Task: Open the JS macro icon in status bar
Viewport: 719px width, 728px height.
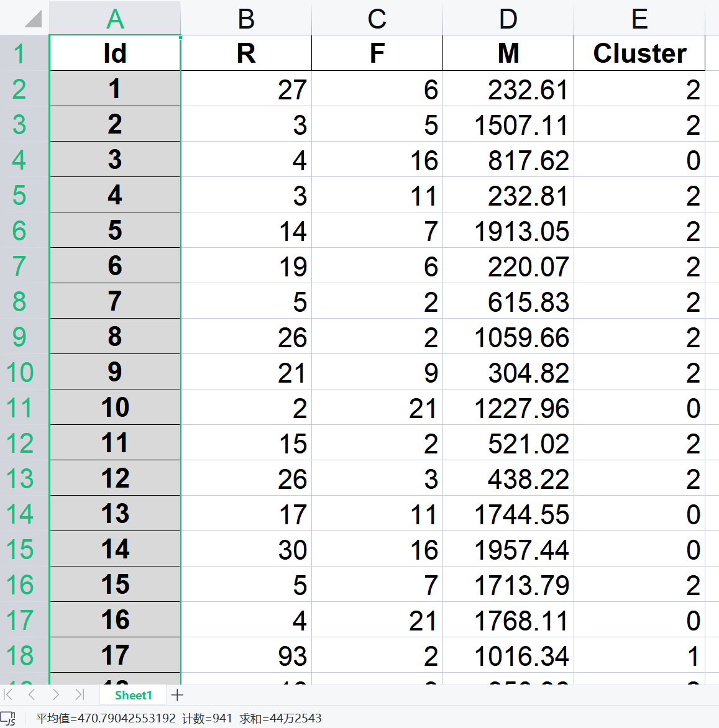Action: 8,719
